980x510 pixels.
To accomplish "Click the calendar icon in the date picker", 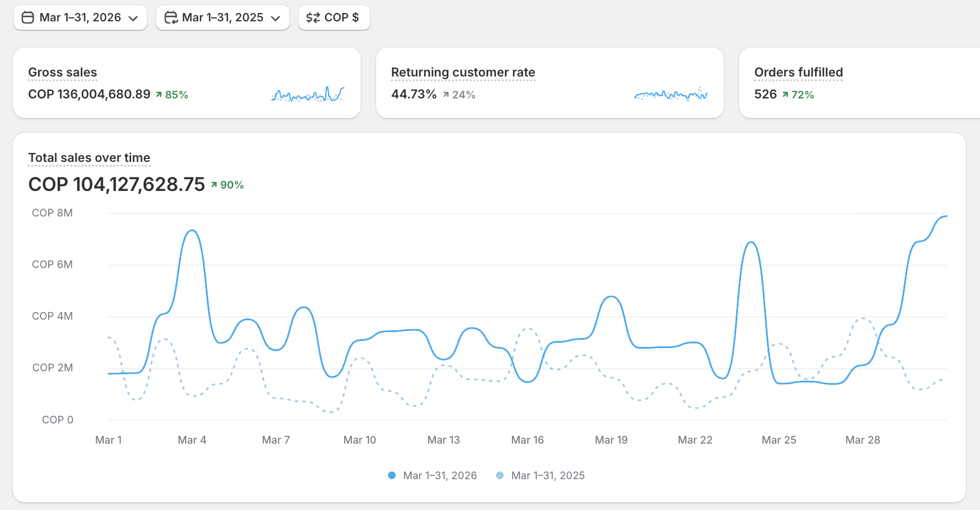I will (x=28, y=18).
